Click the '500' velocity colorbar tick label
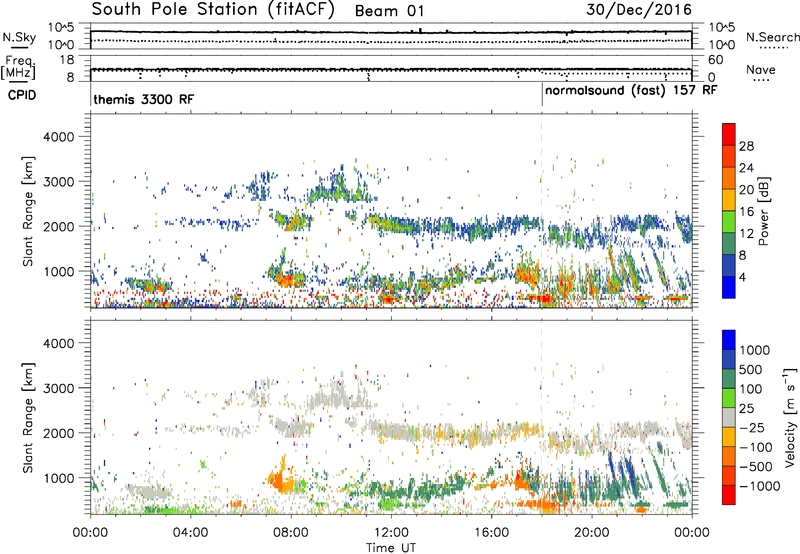The image size is (800, 554). [751, 369]
